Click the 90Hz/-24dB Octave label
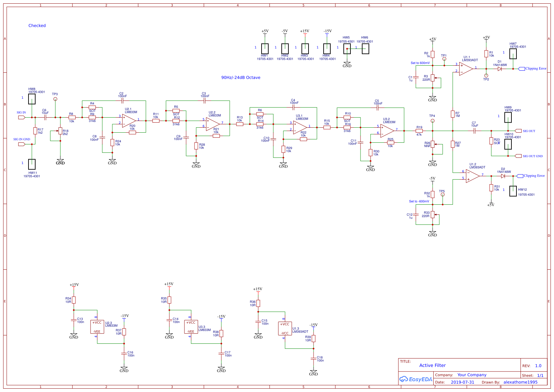Image resolution: width=554 pixels, height=392 pixels. tap(241, 77)
